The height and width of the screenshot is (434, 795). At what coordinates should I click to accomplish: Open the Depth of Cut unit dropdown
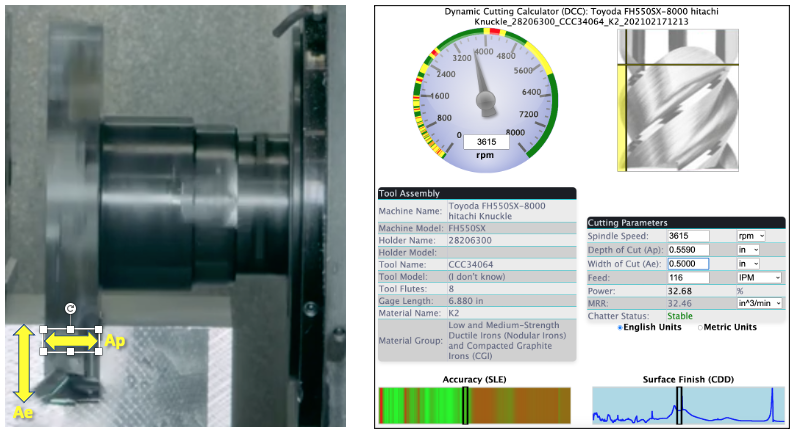coord(748,250)
